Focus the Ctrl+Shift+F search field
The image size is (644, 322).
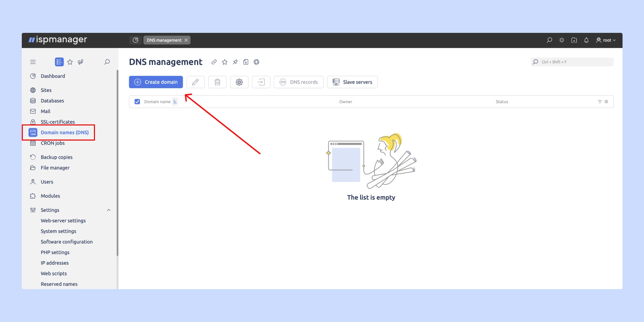[x=572, y=62]
